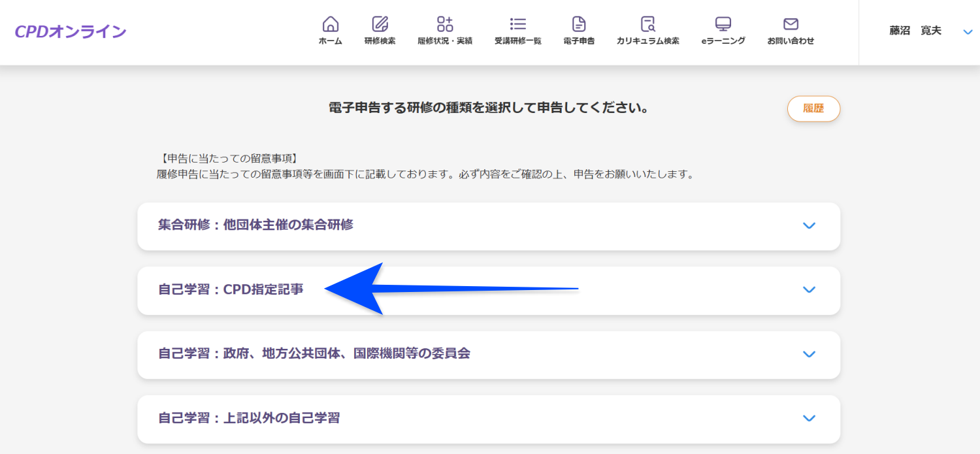Click the 【申告に当たっての留意事項】 text
The height and width of the screenshot is (454, 980).
[229, 158]
